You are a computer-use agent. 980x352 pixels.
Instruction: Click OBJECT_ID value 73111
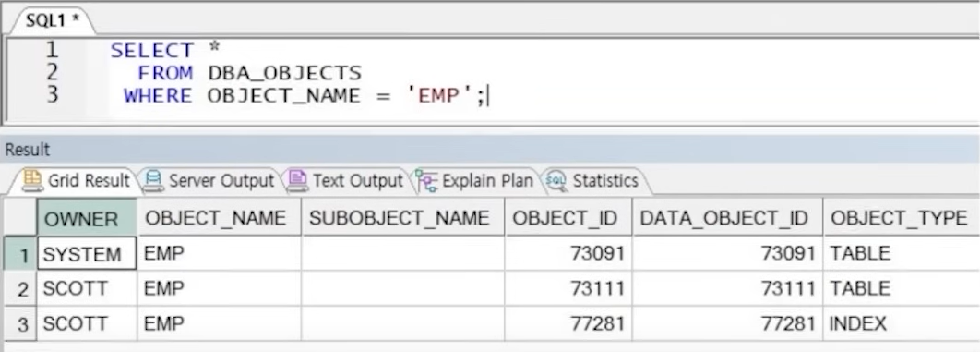568,289
